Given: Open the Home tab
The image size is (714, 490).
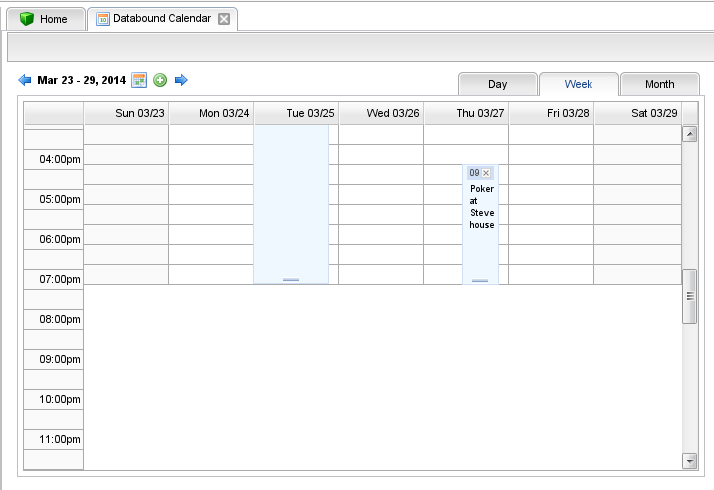Looking at the screenshot, I should [53, 19].
